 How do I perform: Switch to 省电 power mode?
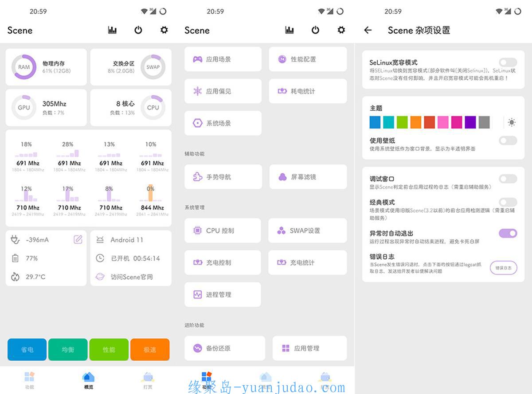pyautogui.click(x=27, y=350)
